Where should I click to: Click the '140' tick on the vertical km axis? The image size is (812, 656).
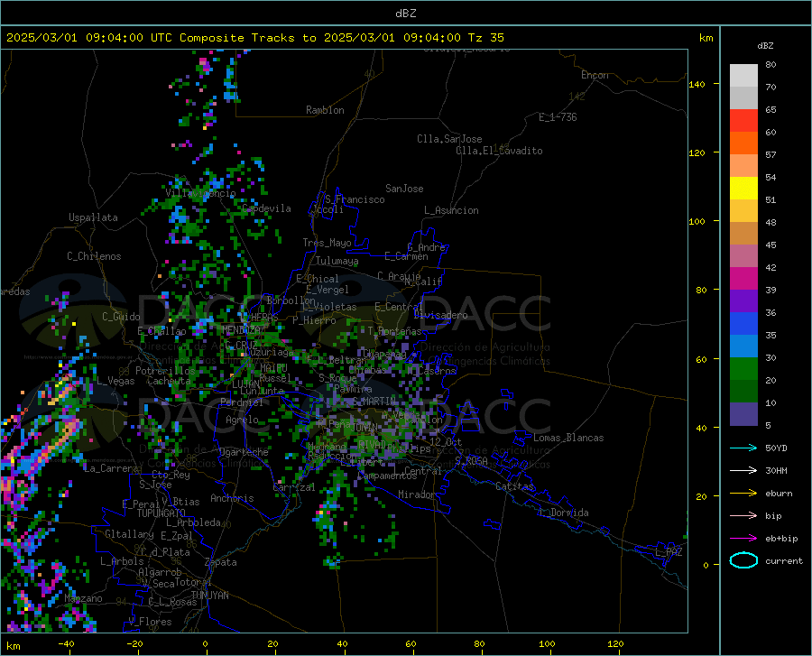point(697,84)
